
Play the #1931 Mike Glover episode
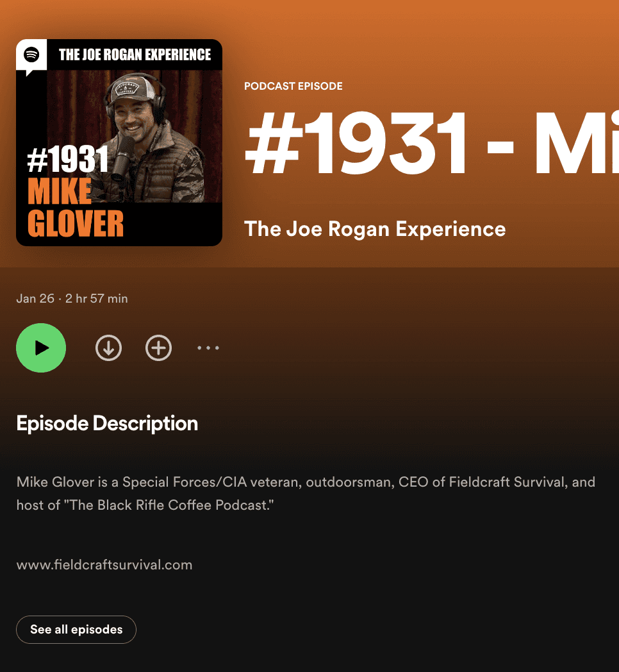click(x=41, y=348)
